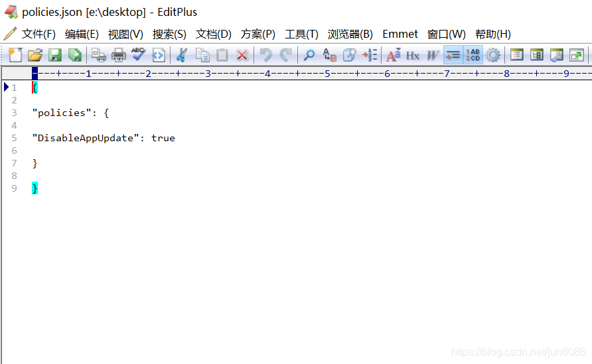Create a new document with New icon
The image size is (592, 364).
click(x=15, y=55)
